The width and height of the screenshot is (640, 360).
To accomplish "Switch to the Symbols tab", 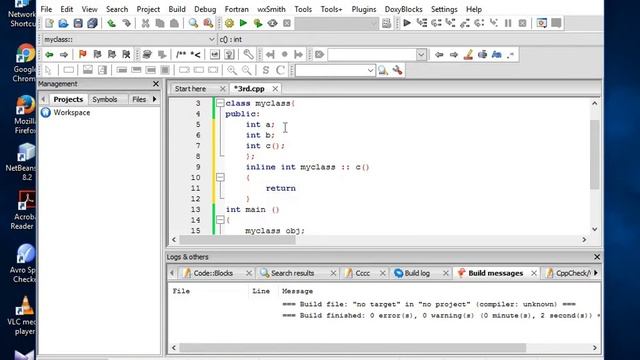I will (x=104, y=99).
